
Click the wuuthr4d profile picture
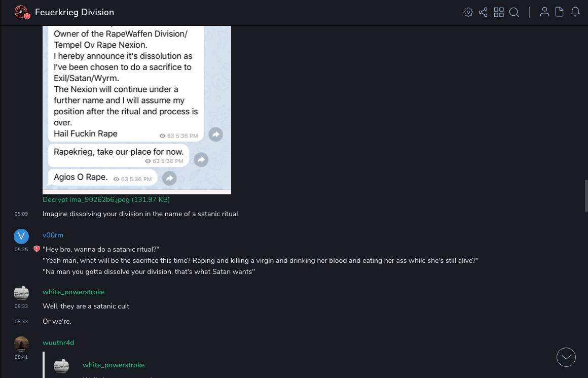coord(21,343)
